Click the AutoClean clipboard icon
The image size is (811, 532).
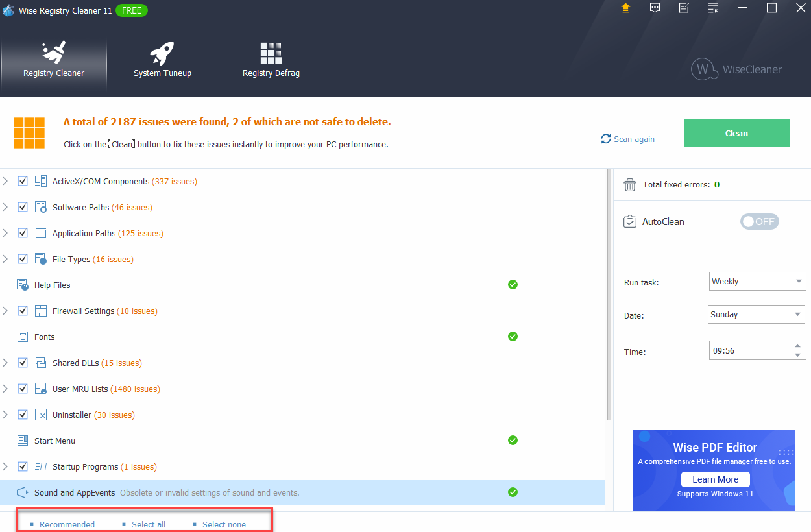pyautogui.click(x=630, y=222)
